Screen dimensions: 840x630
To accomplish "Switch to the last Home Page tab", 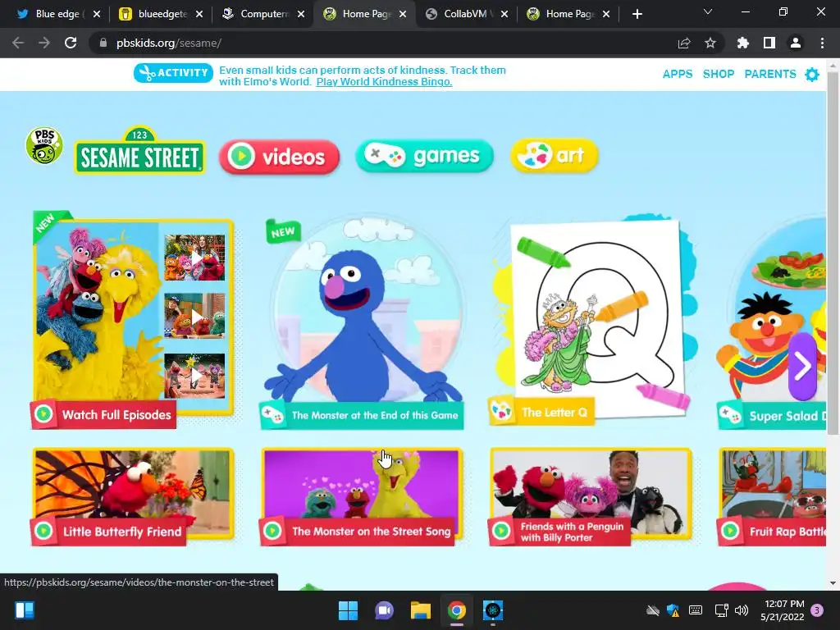I will tap(569, 14).
